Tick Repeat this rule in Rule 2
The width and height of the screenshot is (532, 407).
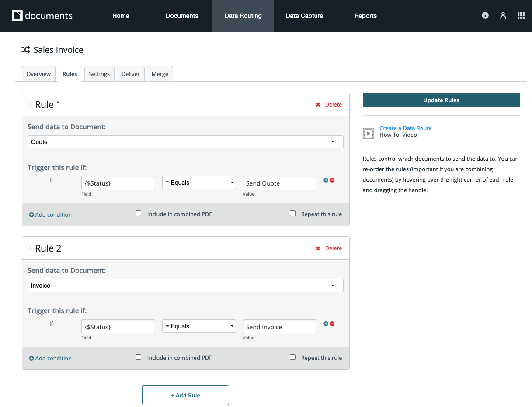coord(292,357)
